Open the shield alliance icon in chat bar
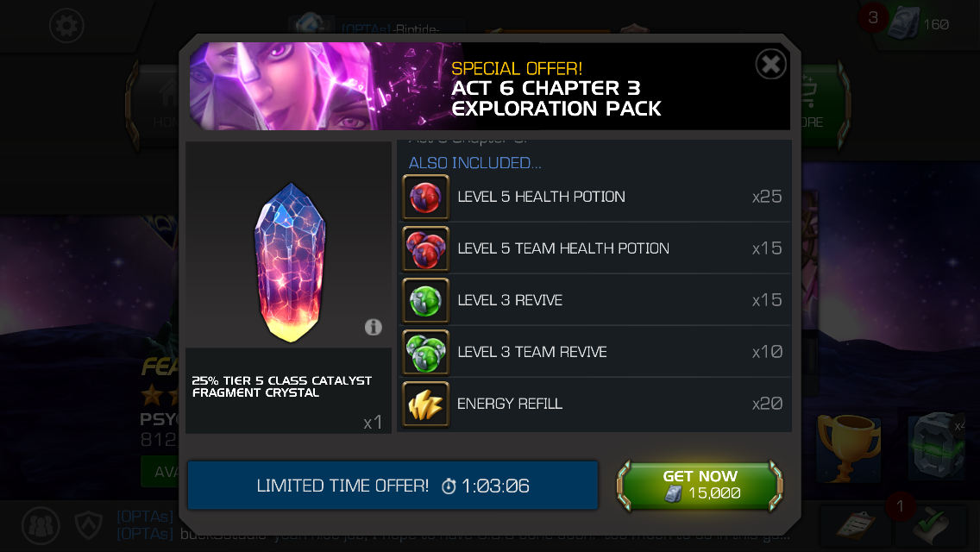This screenshot has height=552, width=980. coord(89,525)
